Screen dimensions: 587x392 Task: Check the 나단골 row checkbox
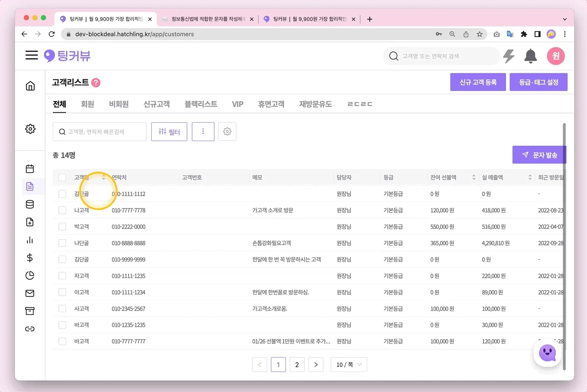coord(62,243)
